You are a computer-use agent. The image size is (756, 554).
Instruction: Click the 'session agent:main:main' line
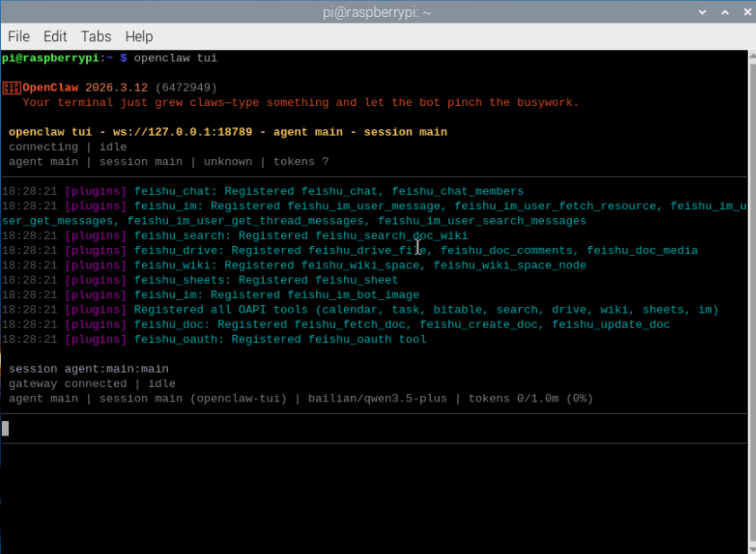89,369
